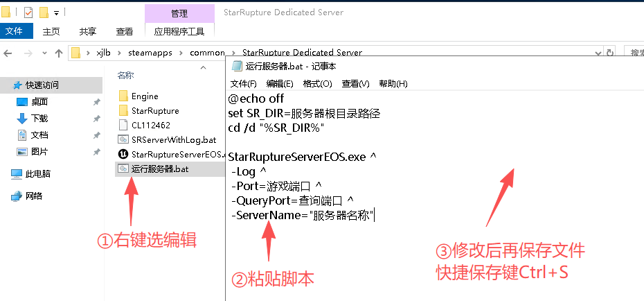Viewport: 644px width, 301px height.
Task: Click the SRServerWithLog.bat file icon
Action: tap(123, 139)
